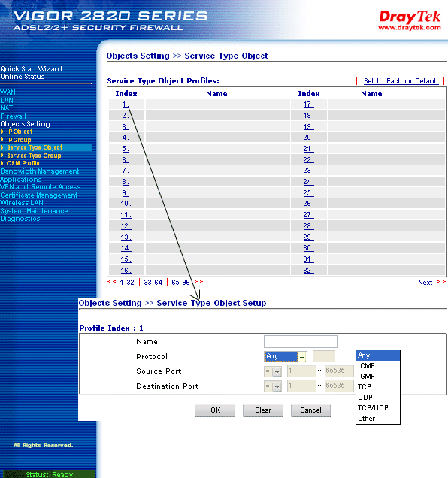Open the Service Type Group item
The height and width of the screenshot is (478, 448).
pyautogui.click(x=34, y=156)
